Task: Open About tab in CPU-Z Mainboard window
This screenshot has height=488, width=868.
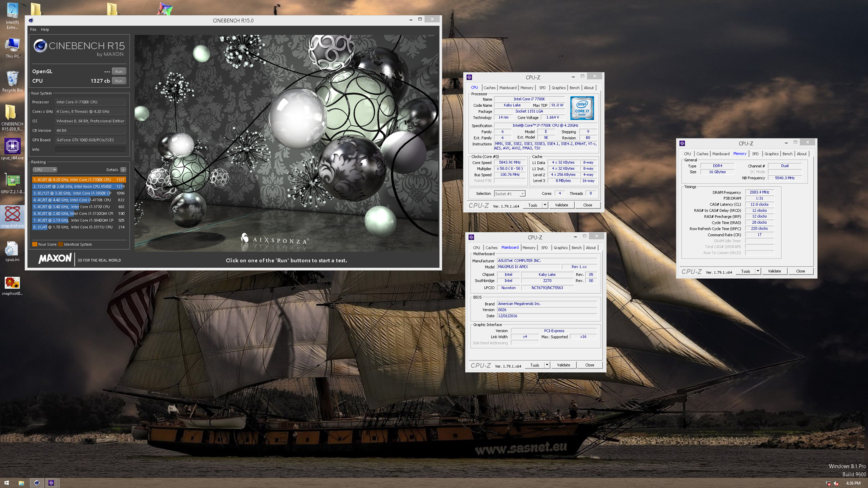Action: (x=591, y=248)
